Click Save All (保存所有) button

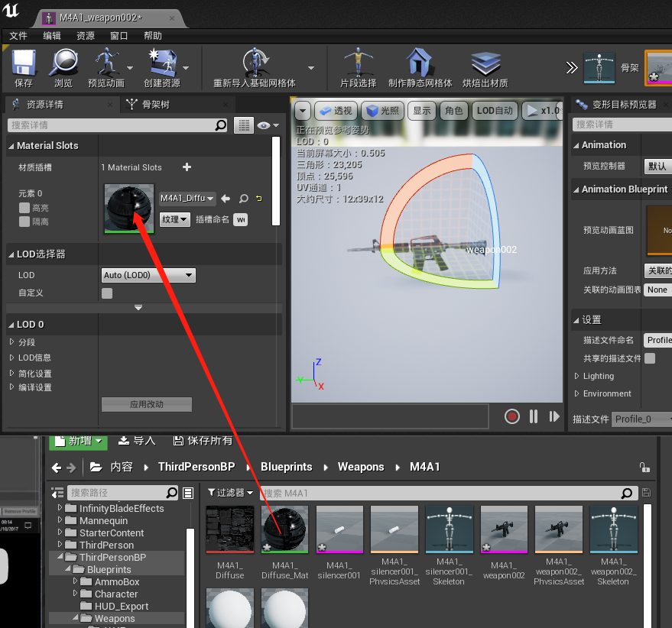click(203, 441)
